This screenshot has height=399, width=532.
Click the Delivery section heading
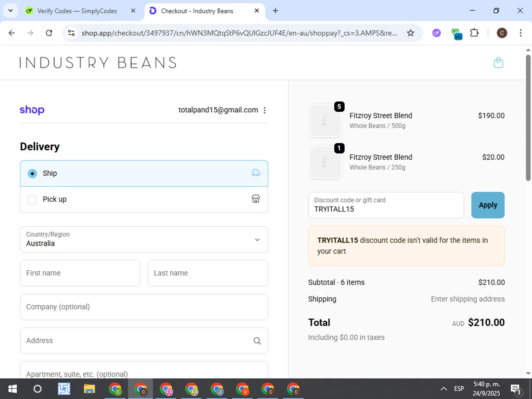click(40, 146)
